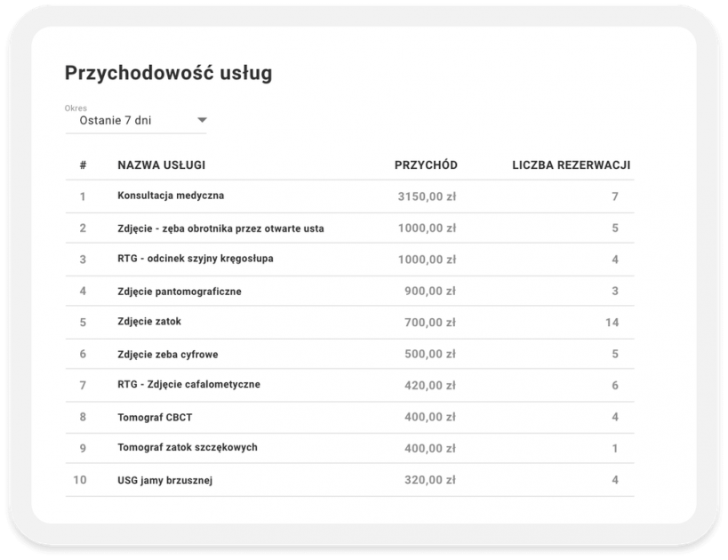Viewport: 728px width, 560px height.
Task: Click the NAZWA USŁUGI column header
Action: click(x=161, y=164)
